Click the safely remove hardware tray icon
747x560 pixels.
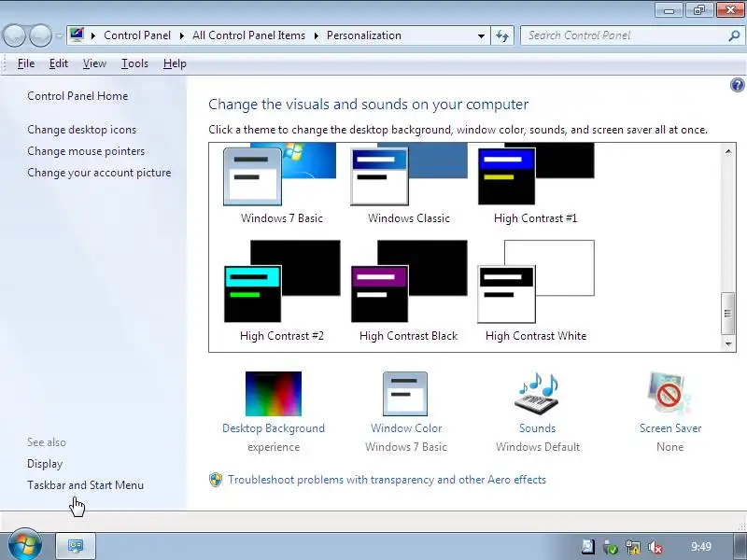pyautogui.click(x=611, y=547)
